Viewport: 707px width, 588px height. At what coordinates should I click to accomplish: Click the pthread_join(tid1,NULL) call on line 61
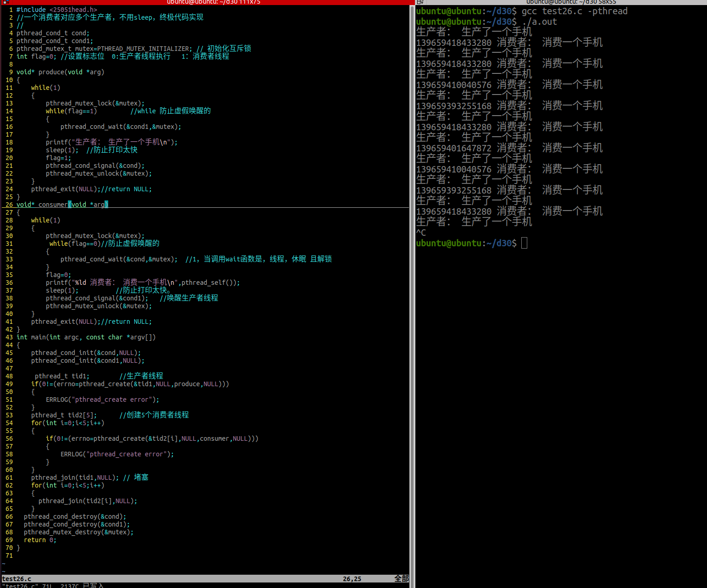click(73, 477)
